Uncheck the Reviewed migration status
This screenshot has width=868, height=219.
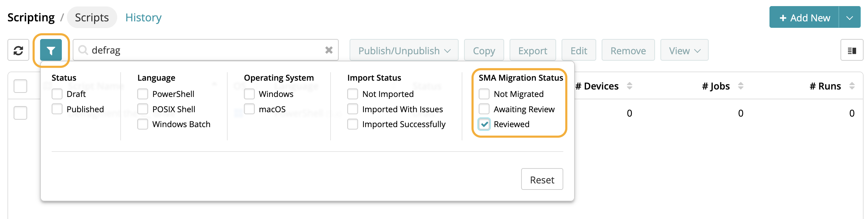484,124
